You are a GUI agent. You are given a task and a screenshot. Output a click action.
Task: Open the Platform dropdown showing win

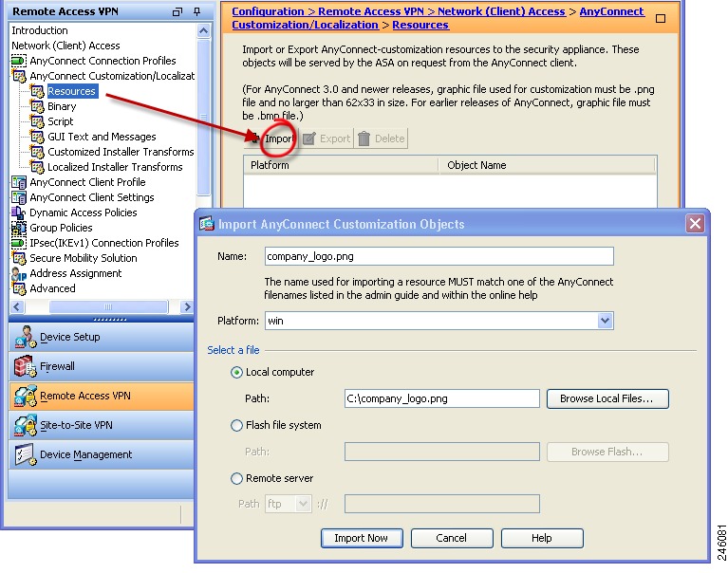(605, 321)
